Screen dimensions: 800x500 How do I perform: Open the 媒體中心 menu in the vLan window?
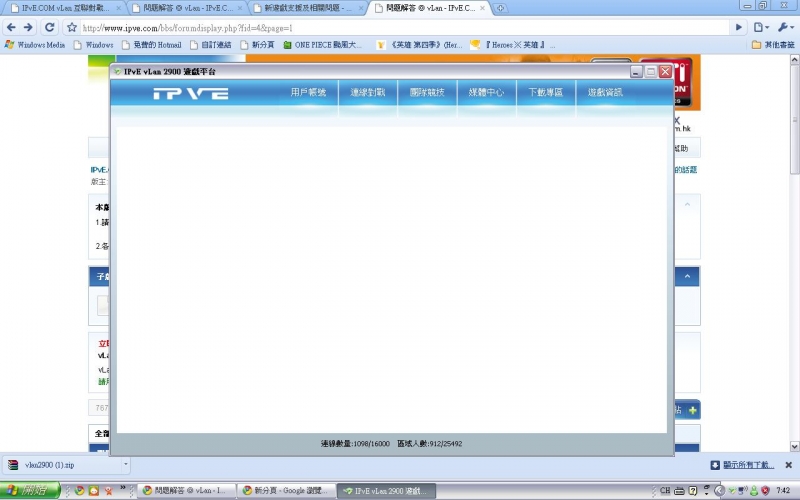point(486,92)
